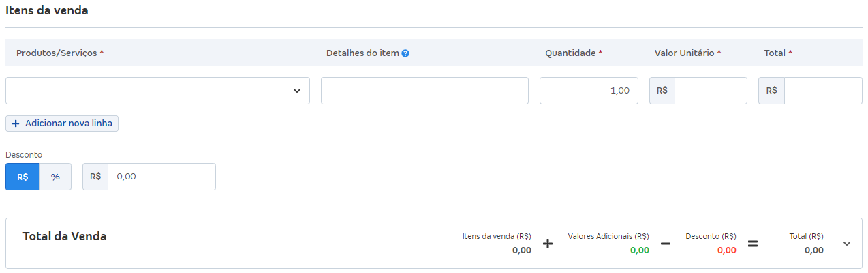868x273 pixels.
Task: Click the Total input field in item row
Action: tap(823, 91)
